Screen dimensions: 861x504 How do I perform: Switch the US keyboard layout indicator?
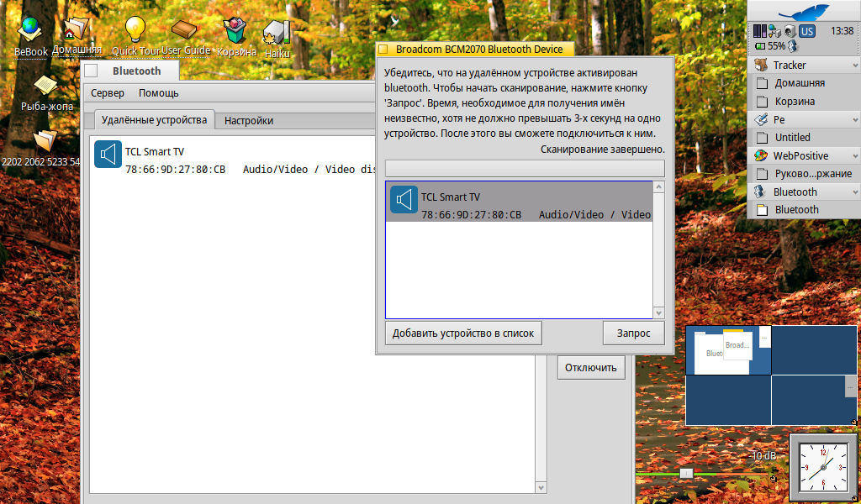pos(806,31)
